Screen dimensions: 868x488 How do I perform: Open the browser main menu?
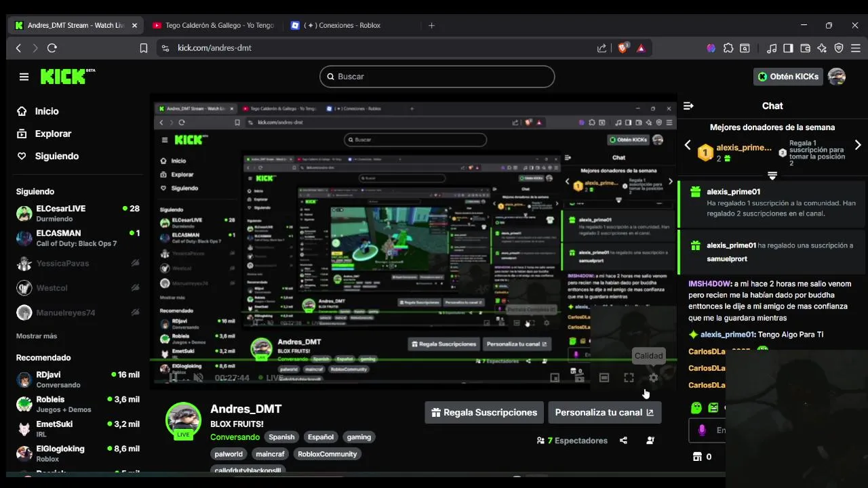(856, 48)
